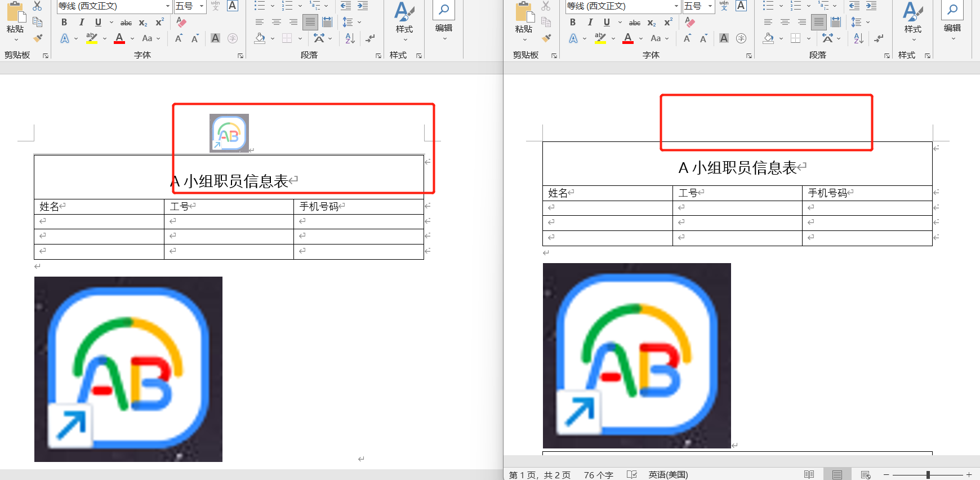
Task: Switch to Read Mode view in status bar
Action: 809,474
